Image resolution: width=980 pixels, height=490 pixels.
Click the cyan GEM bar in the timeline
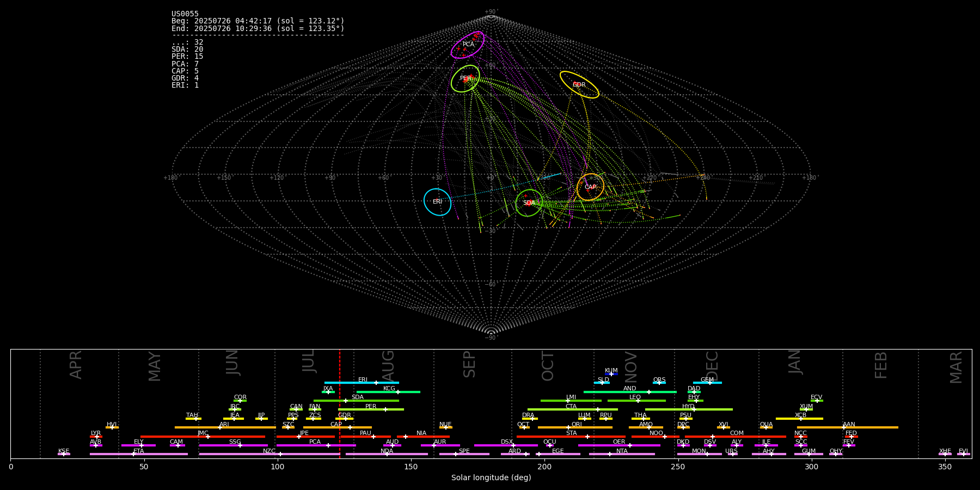[707, 383]
